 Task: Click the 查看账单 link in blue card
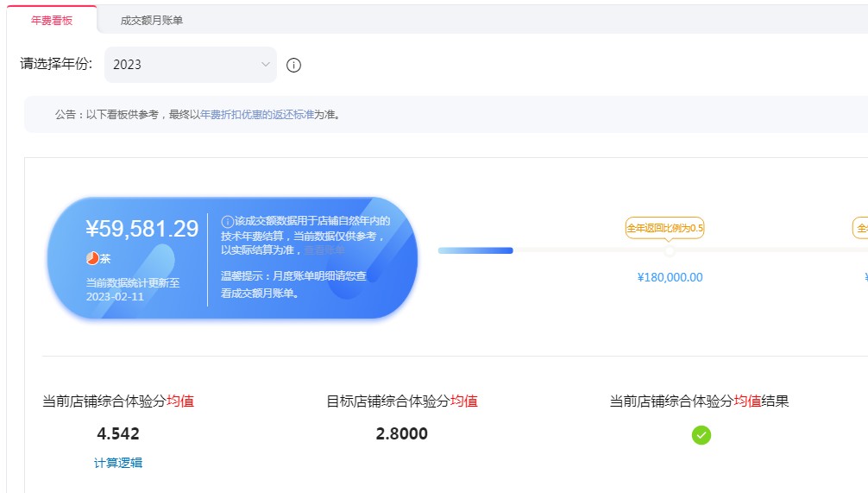pyautogui.click(x=324, y=250)
